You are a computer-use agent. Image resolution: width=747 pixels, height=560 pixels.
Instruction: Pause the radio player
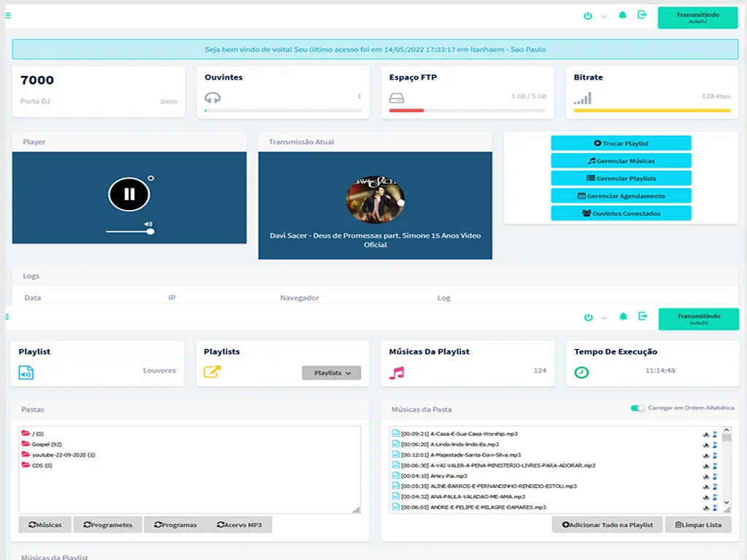129,194
